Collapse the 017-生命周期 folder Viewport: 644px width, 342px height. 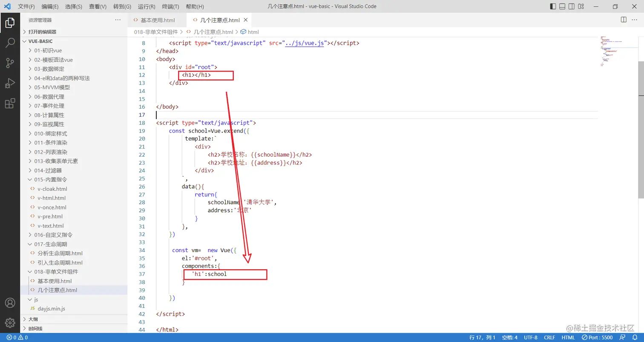click(74, 244)
